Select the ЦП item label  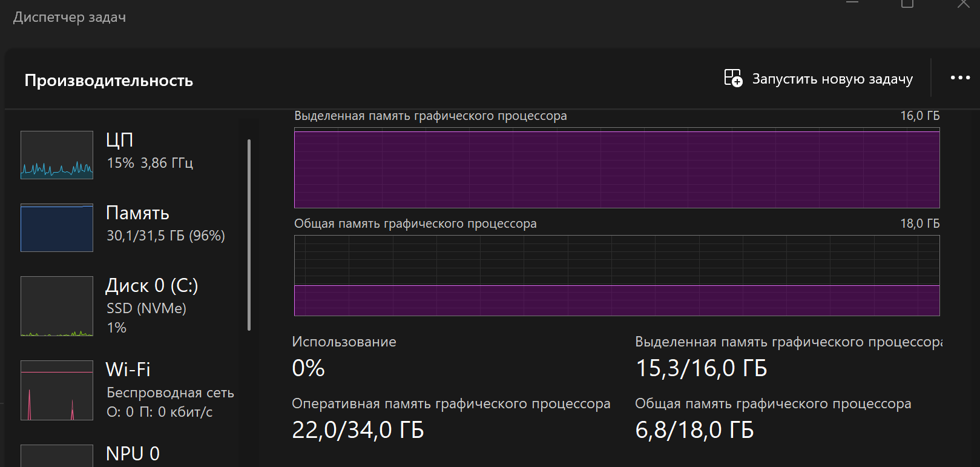coord(119,140)
